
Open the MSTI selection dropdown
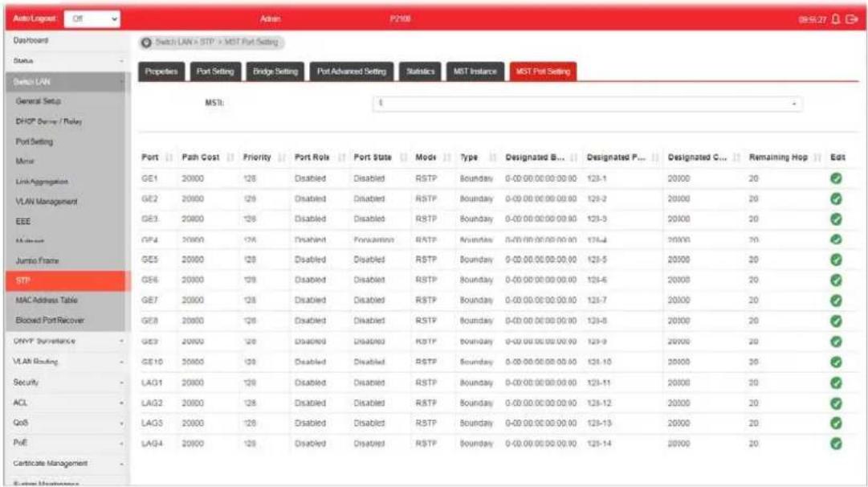[587, 103]
